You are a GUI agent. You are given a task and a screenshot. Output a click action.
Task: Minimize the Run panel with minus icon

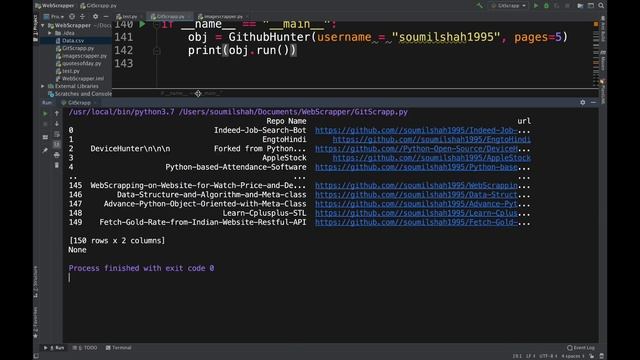pyautogui.click(x=593, y=102)
